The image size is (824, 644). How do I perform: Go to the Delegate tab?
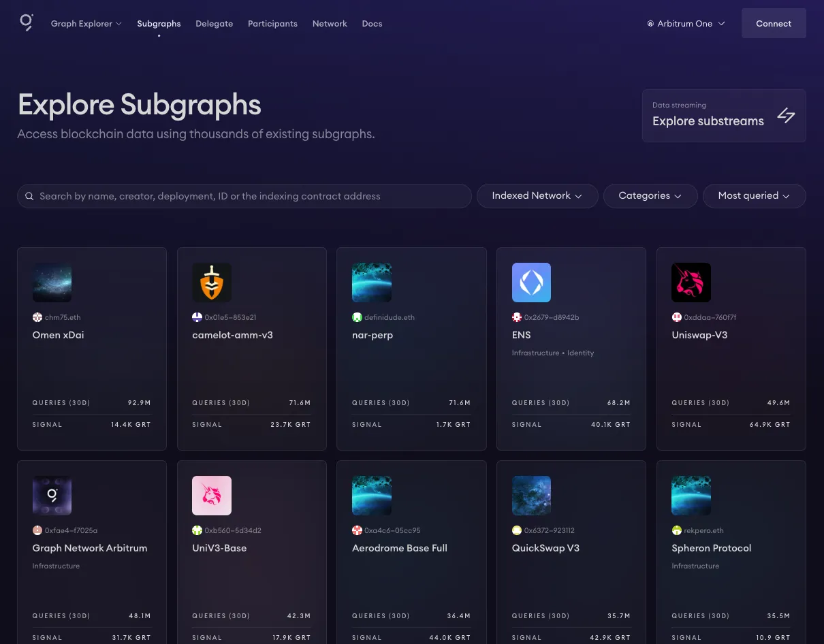(x=214, y=24)
